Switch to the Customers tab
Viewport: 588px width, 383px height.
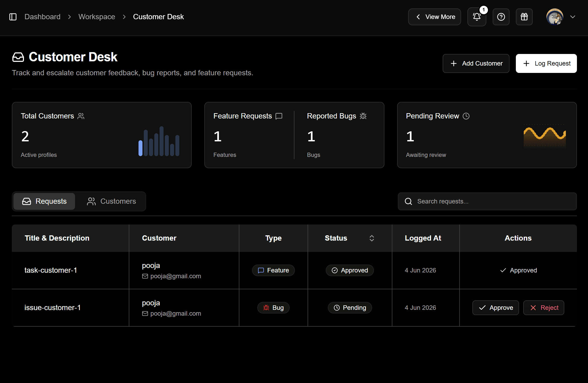111,201
